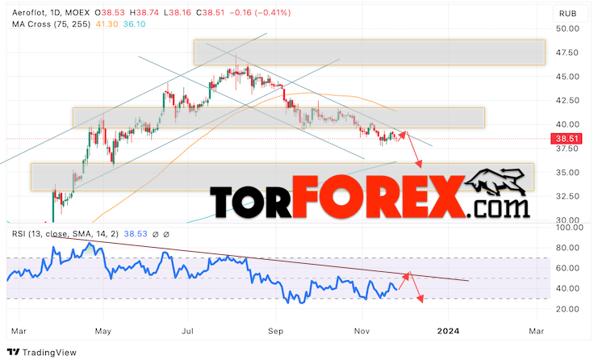Click the 42.50 price axis label
Viewport: 598px width, 364px height.
[x=567, y=100]
